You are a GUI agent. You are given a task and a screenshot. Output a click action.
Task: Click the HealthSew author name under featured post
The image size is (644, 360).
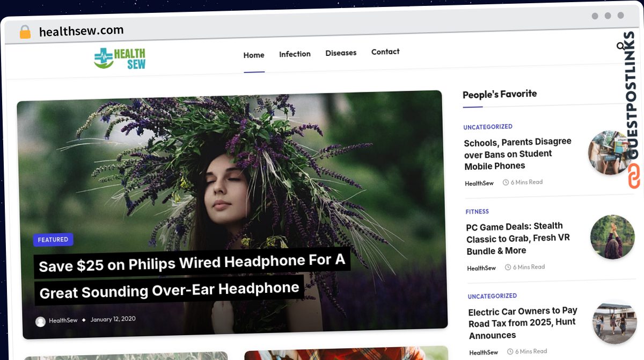coord(63,321)
